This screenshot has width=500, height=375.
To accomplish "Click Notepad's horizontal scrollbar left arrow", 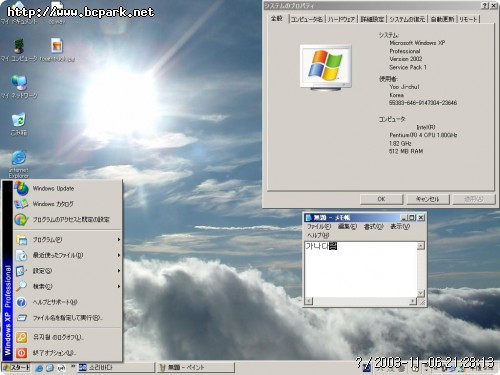I will pyautogui.click(x=308, y=301).
